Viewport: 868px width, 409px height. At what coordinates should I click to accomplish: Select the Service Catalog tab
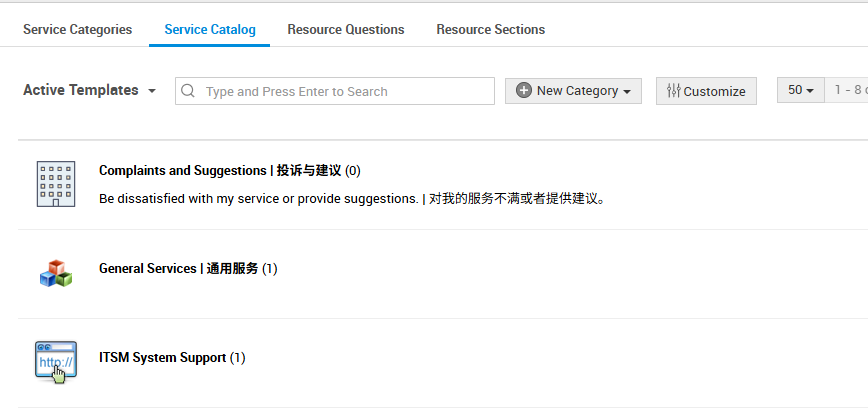(210, 29)
